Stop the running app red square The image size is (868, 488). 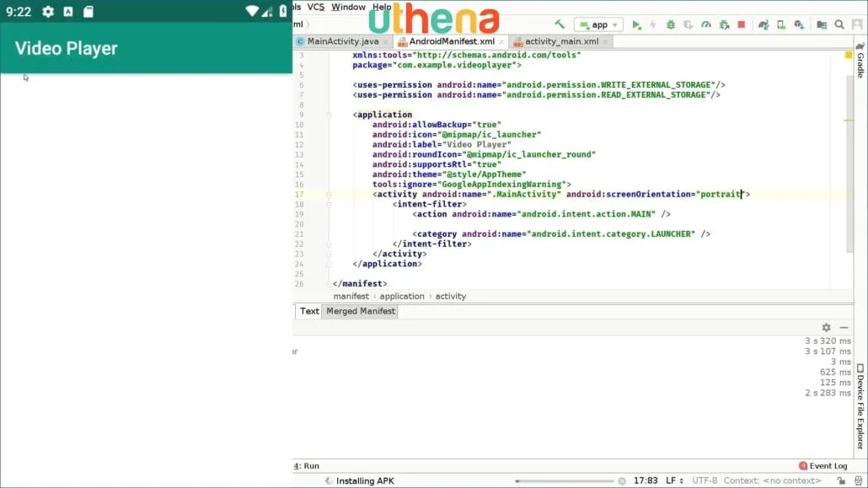point(742,25)
